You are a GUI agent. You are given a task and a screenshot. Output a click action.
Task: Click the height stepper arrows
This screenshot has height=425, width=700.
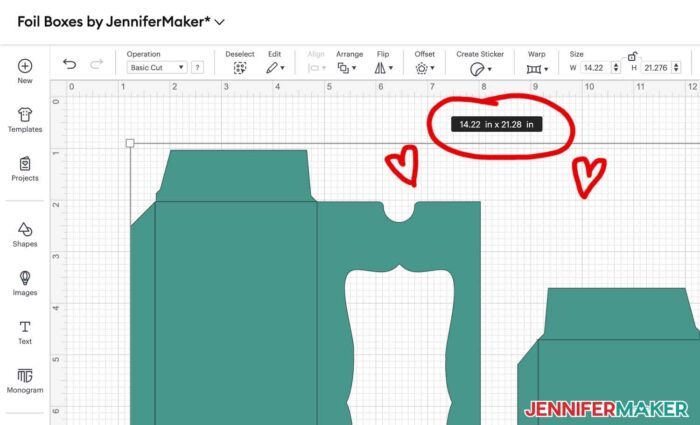[x=676, y=68]
